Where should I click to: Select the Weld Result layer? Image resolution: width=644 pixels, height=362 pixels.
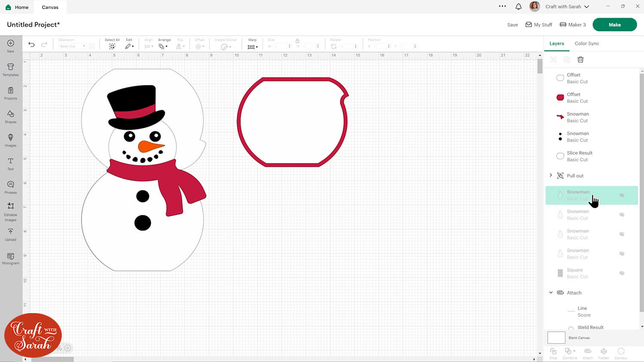(592, 327)
